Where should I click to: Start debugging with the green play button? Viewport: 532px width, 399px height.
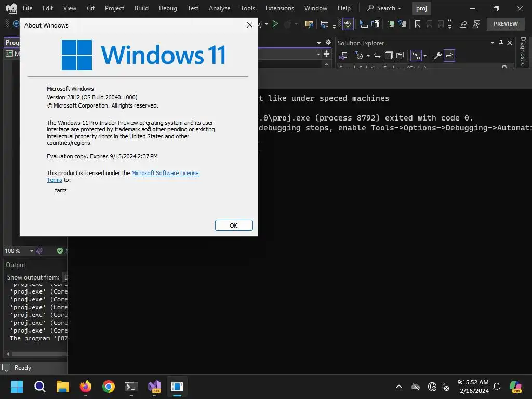[275, 24]
